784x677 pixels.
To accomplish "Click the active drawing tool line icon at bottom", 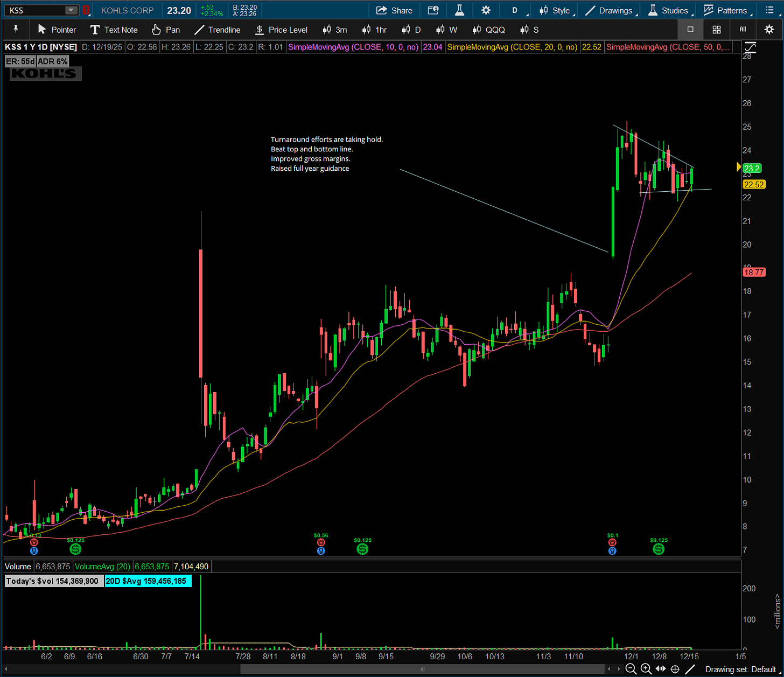I will click(690, 669).
